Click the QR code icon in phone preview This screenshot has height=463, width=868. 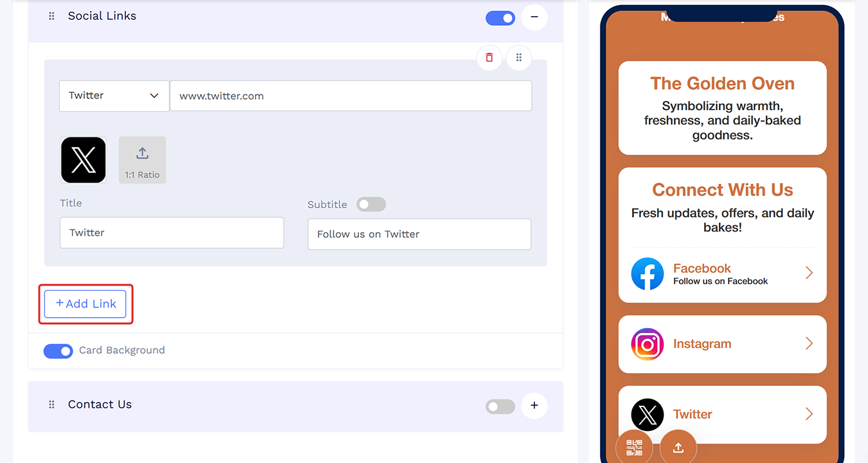click(x=634, y=447)
